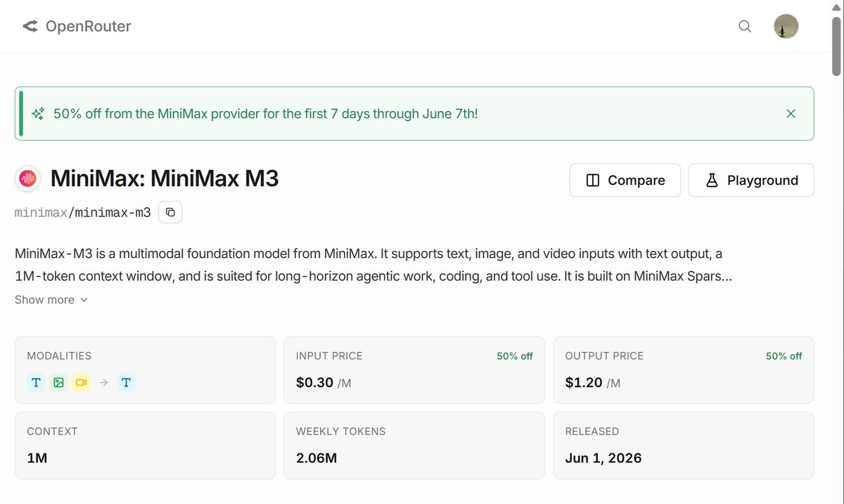The height and width of the screenshot is (504, 844).
Task: Click the $0.30 input price value
Action: click(314, 382)
